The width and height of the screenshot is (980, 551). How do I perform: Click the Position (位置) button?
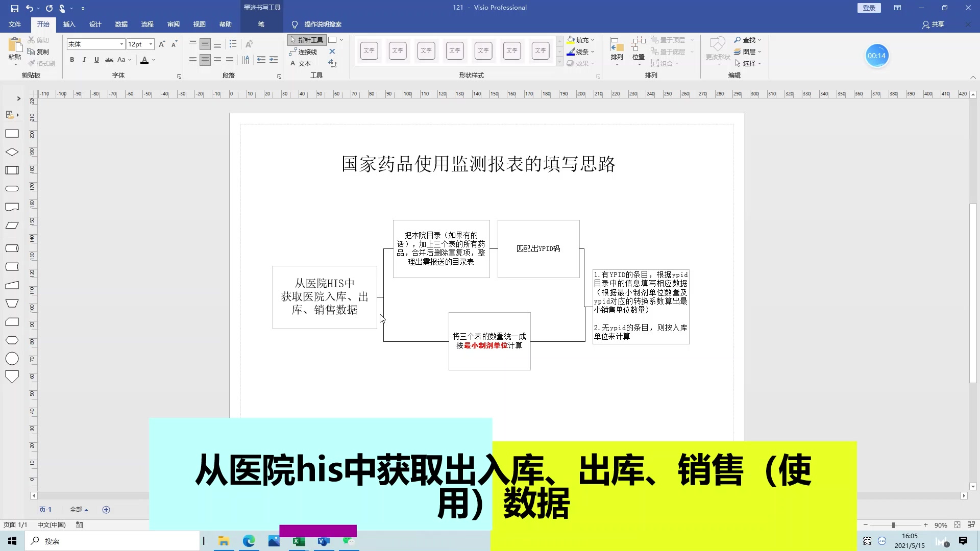[x=639, y=51]
